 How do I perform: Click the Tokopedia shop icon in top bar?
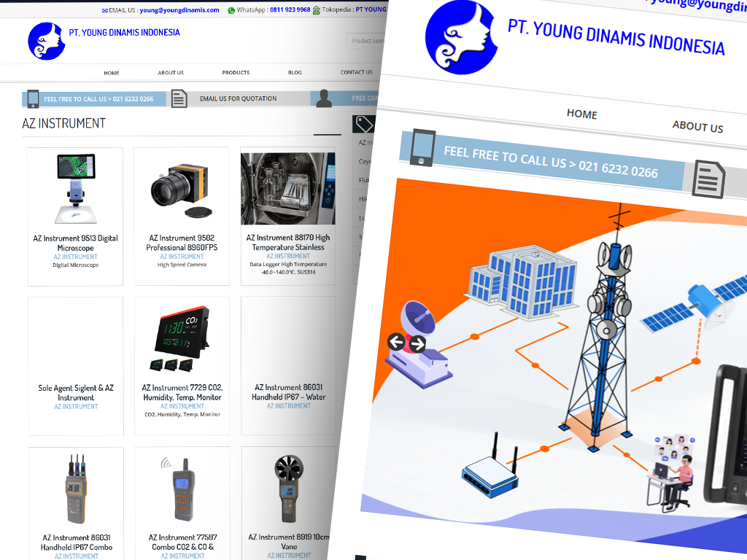[317, 10]
